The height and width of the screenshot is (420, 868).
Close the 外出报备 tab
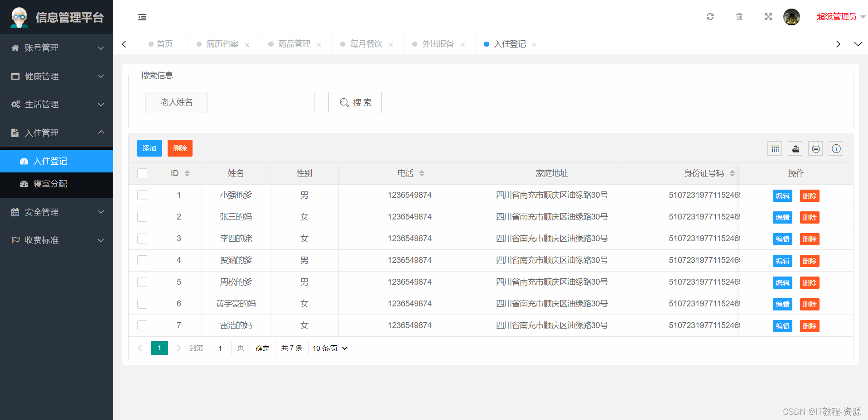coord(463,45)
